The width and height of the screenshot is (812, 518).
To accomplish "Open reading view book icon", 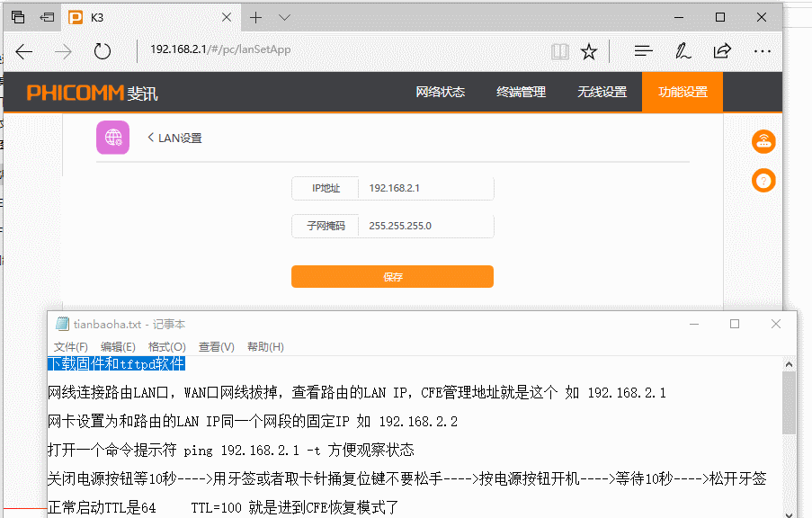I will click(x=560, y=51).
